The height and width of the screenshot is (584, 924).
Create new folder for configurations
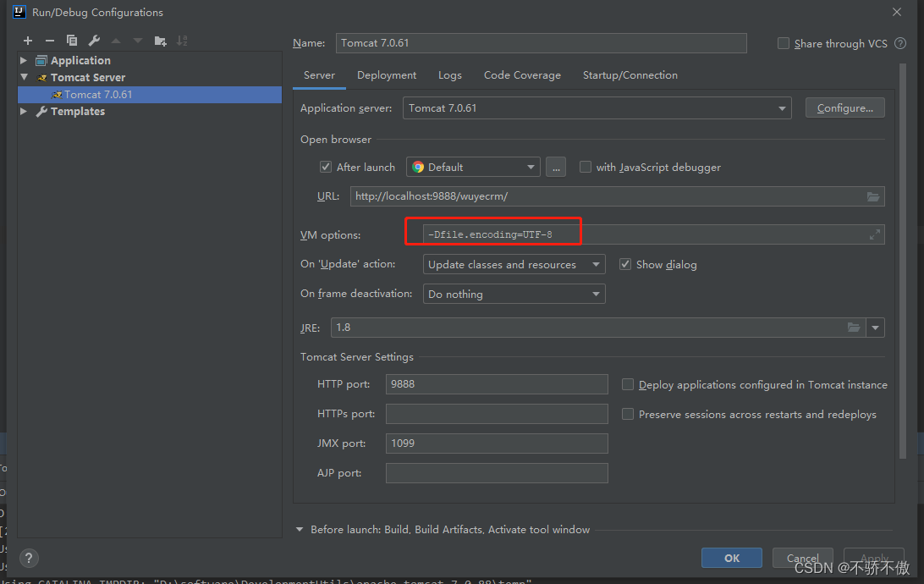point(160,41)
